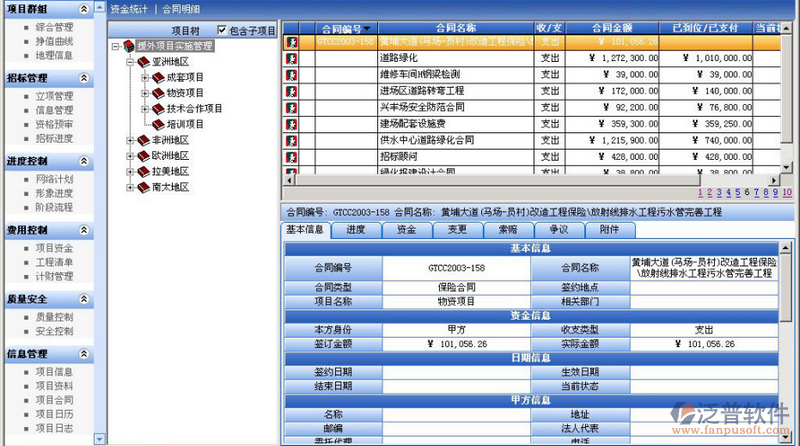Switch to the 索赔 tab
800x446 pixels.
click(x=508, y=230)
